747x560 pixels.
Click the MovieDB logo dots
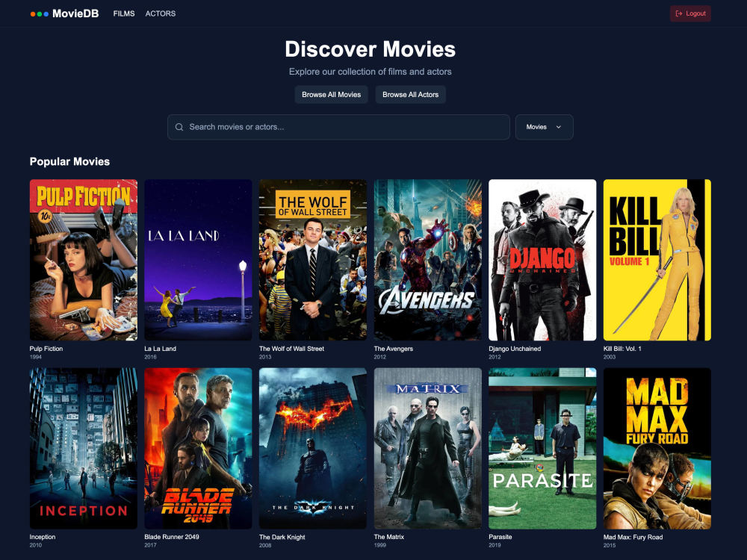click(39, 13)
